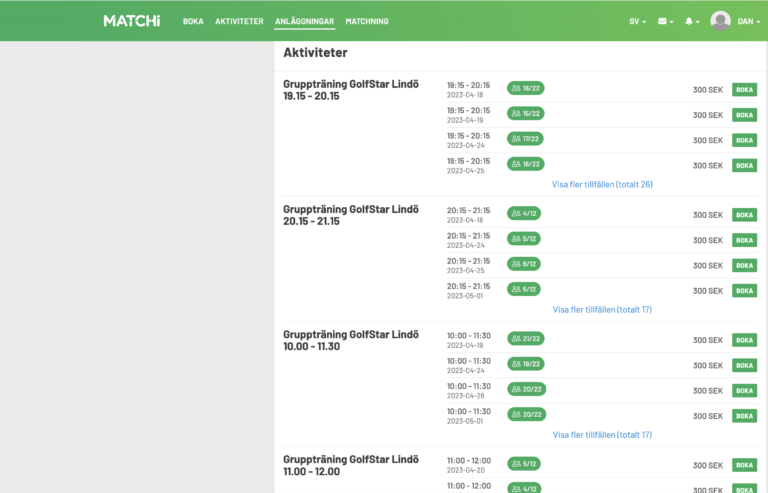Show more occasions (totalt 26)
Viewport: 768px width, 493px height.
point(602,184)
